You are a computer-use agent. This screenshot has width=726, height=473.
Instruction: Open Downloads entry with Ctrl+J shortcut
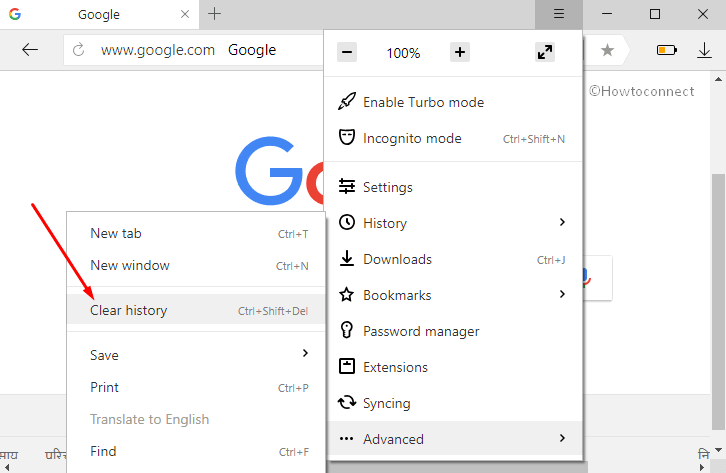453,259
